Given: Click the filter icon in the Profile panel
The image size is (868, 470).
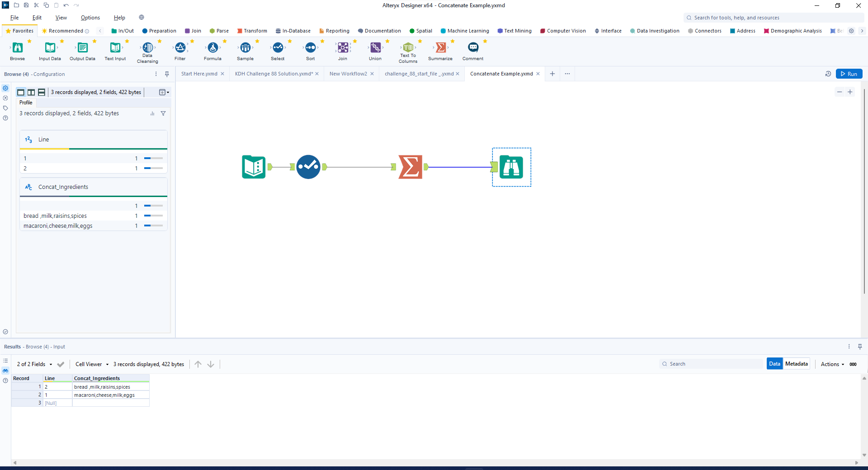Looking at the screenshot, I should [163, 113].
